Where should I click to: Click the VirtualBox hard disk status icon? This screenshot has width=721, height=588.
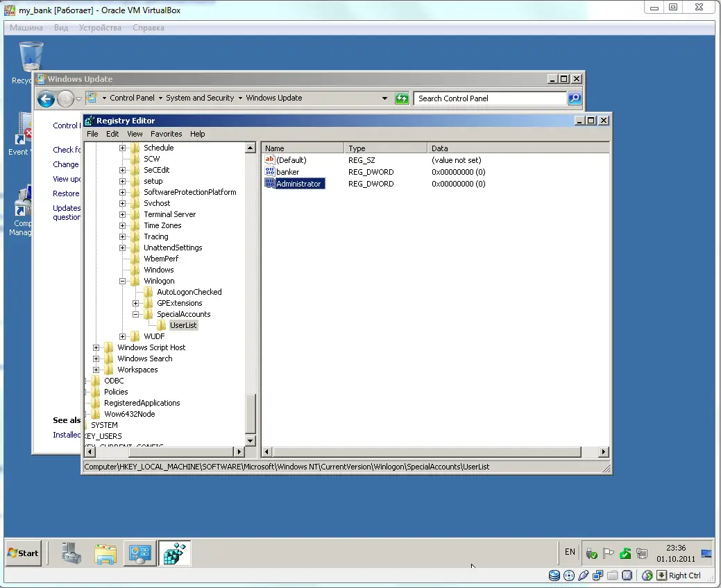pos(554,575)
